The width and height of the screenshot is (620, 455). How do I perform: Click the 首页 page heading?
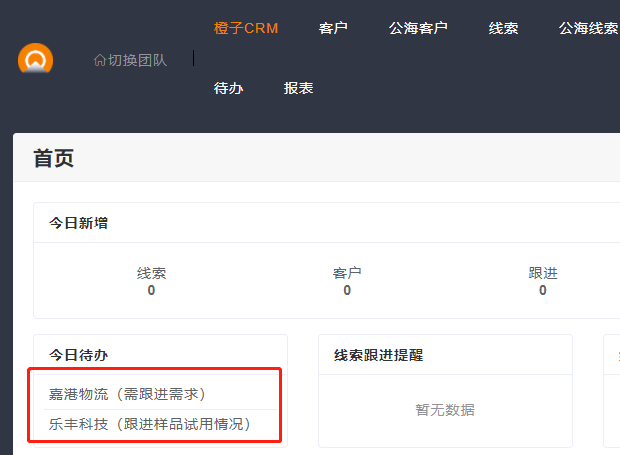point(53,158)
